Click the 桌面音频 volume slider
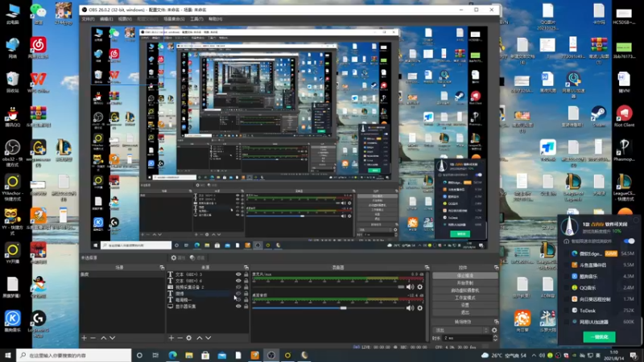The image size is (644, 362). [328, 308]
